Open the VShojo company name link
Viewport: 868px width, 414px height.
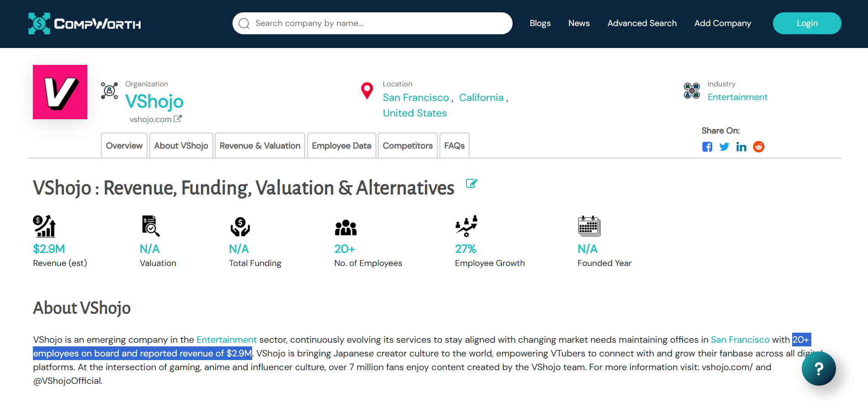tap(154, 101)
